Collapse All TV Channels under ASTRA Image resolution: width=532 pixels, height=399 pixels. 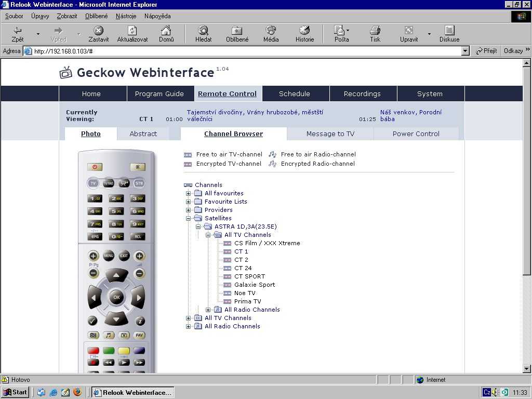click(x=208, y=235)
